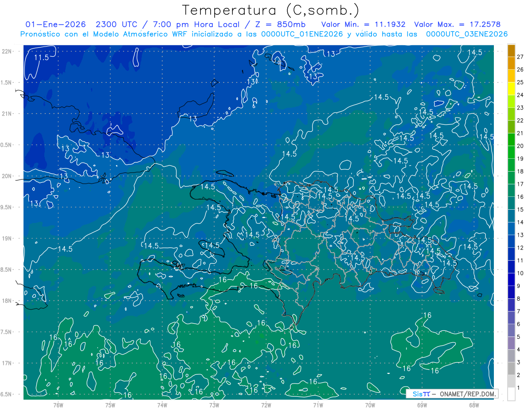Click the "Temperatura (C,somb.)" title
The image size is (532, 411).
point(270,10)
